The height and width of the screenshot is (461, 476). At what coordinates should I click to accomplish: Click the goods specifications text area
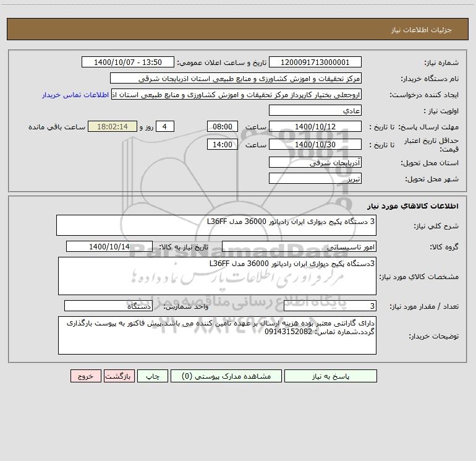pyautogui.click(x=217, y=276)
